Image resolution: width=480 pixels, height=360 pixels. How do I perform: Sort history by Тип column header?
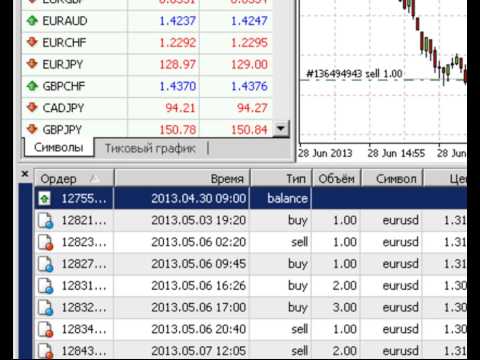[x=281, y=179]
